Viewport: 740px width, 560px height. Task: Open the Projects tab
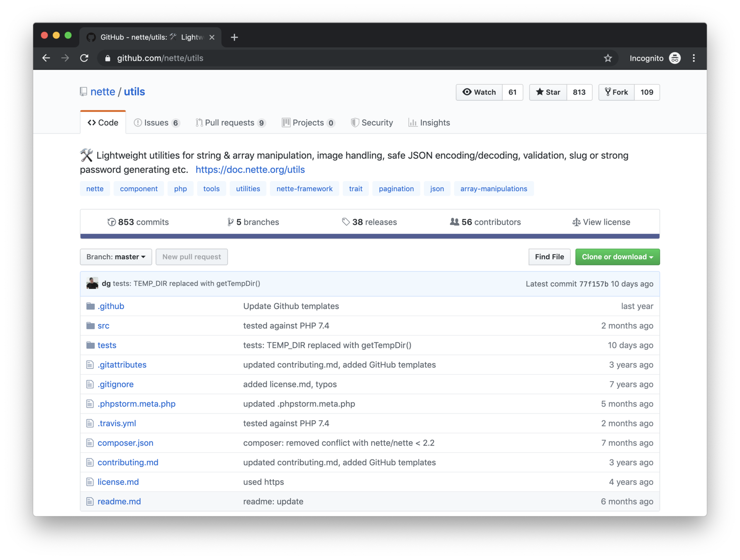308,123
